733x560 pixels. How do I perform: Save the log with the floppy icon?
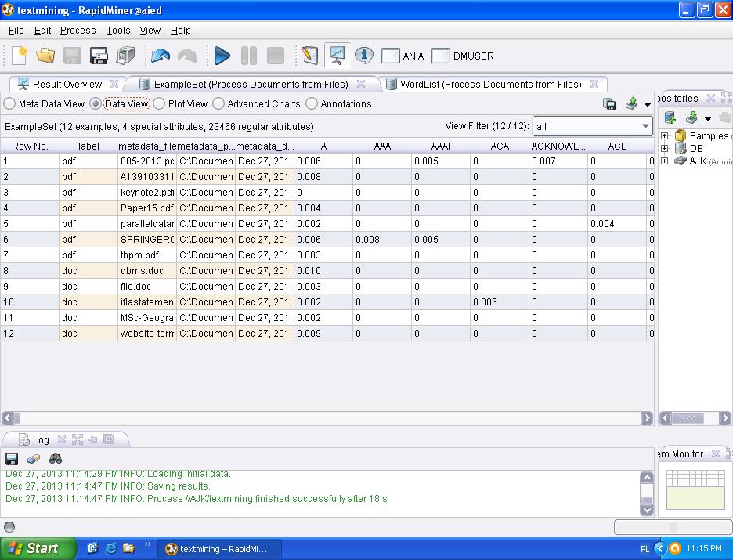pos(12,459)
